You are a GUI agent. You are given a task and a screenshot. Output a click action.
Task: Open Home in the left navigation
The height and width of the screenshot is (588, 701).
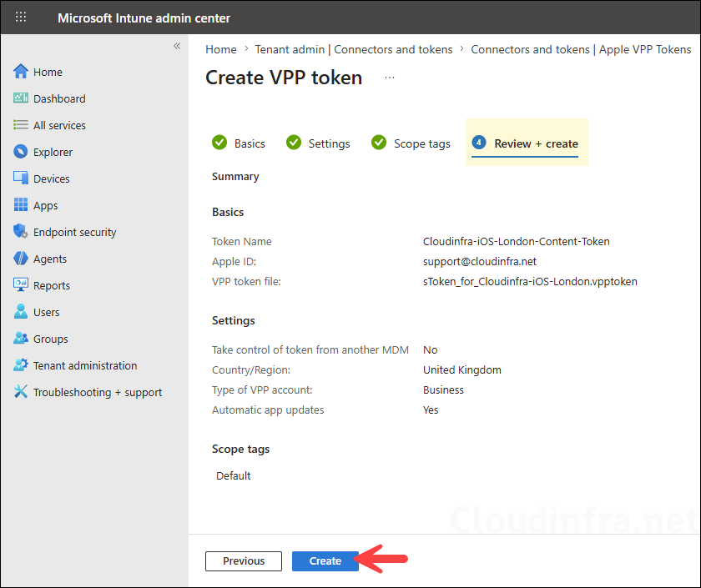tap(48, 72)
